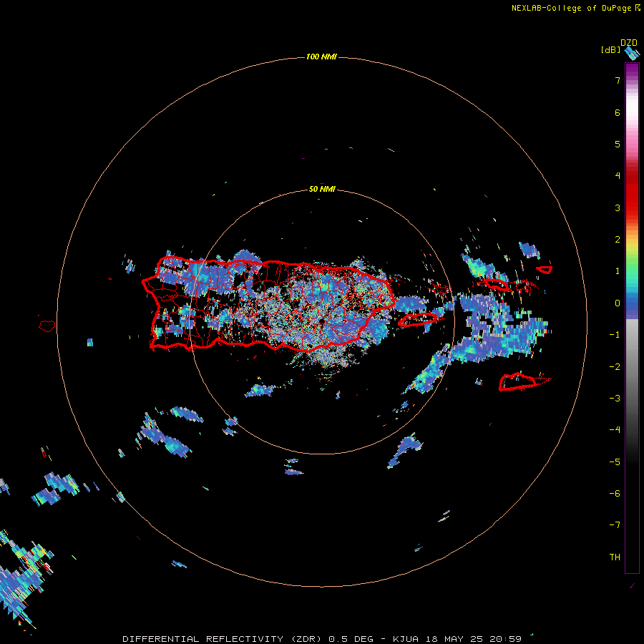This screenshot has width=644, height=644.
Task: Click the small radar logo beside DZD
Action: click(632, 53)
